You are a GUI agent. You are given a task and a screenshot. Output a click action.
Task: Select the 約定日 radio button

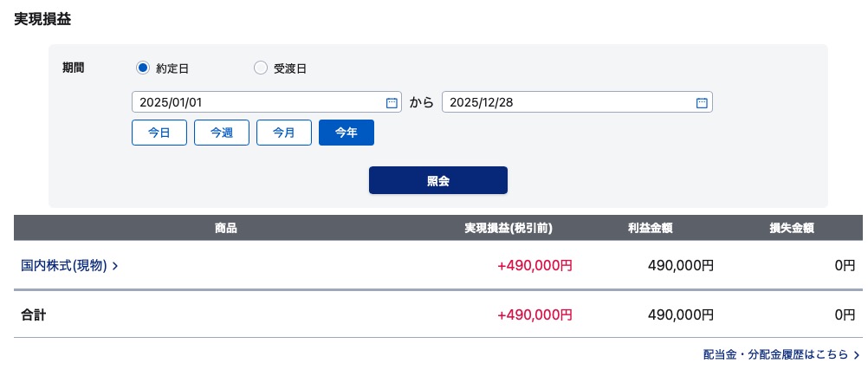tap(143, 68)
